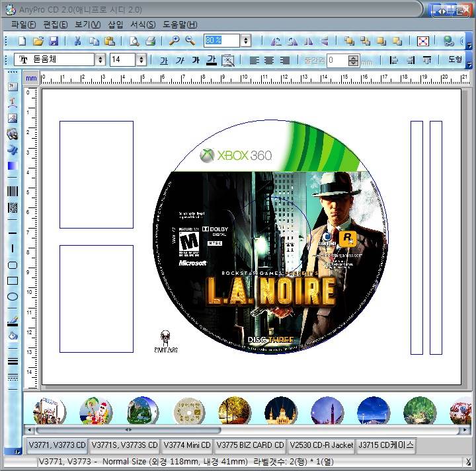Click the green globe link icon

click(x=448, y=41)
